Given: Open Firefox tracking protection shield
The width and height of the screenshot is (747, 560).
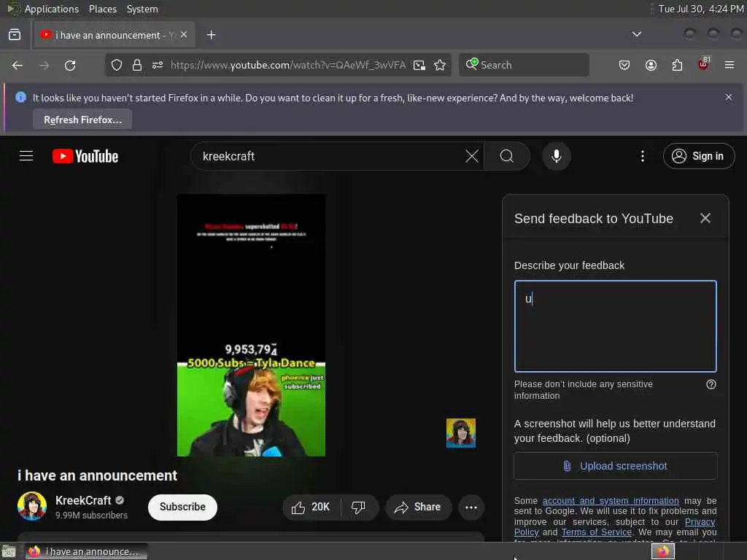Looking at the screenshot, I should point(117,65).
